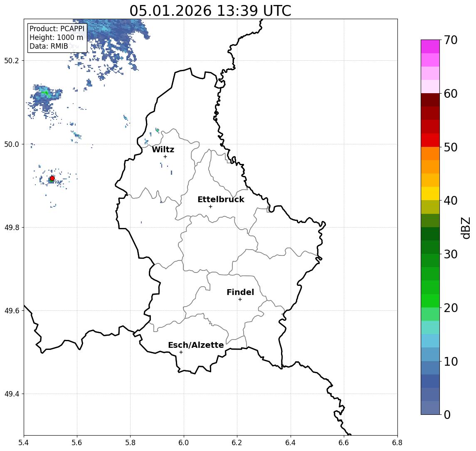
Task: Click the title 05.01.2026 13:39 UTC
Action: click(210, 11)
